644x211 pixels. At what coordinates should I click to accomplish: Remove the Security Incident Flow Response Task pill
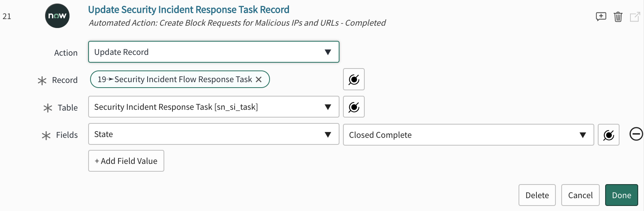point(259,79)
